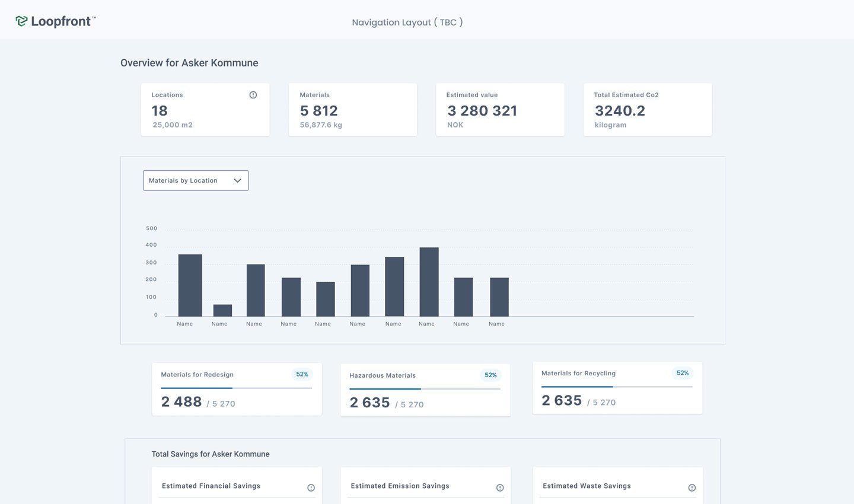Click the 0 y-axis label
The height and width of the screenshot is (504, 854).
tap(156, 315)
